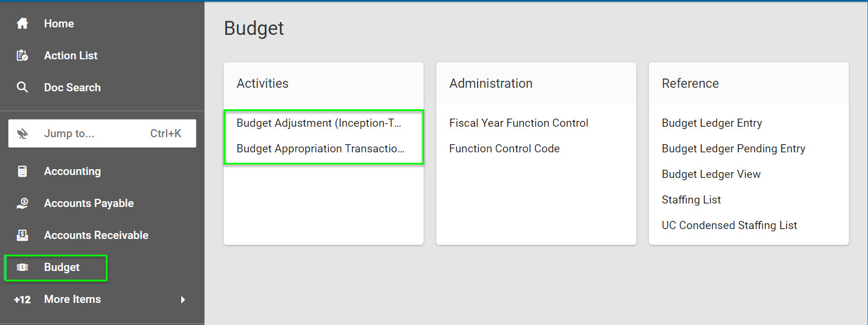The height and width of the screenshot is (325, 868).
Task: Open Budget Ledger Entry reference
Action: pyautogui.click(x=712, y=123)
